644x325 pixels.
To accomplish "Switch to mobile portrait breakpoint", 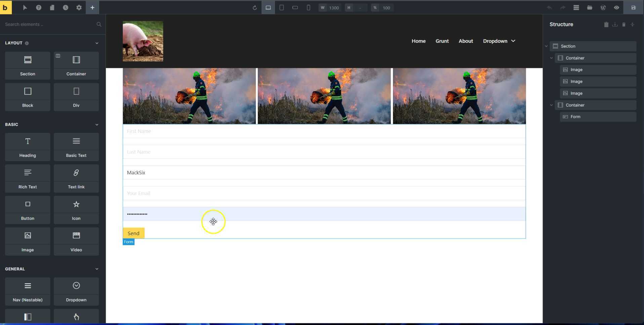I will [309, 7].
